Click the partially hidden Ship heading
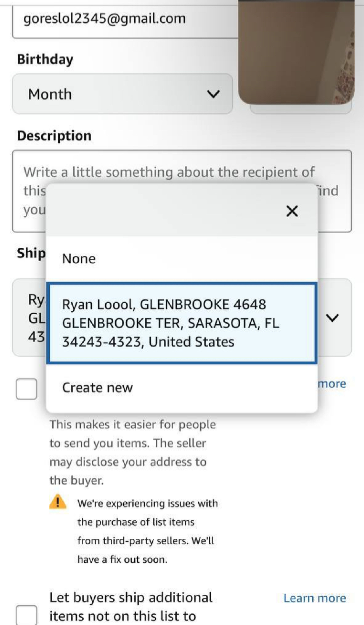Viewport: 364px width, 625px height. pyautogui.click(x=31, y=253)
